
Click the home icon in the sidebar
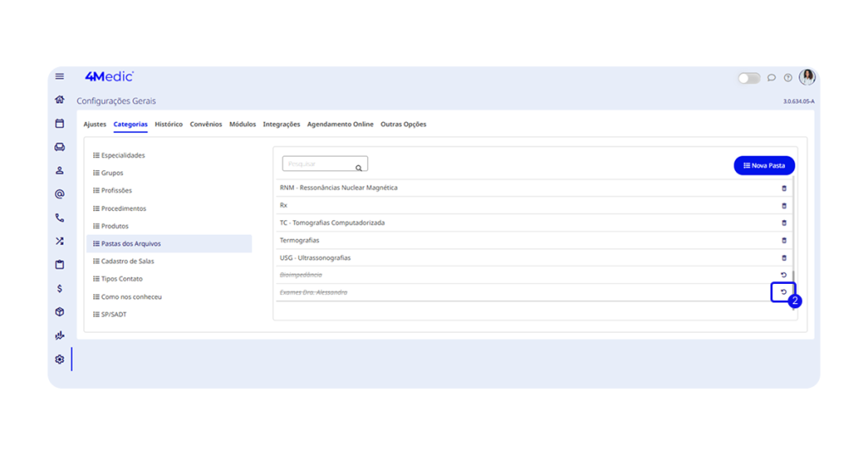[x=59, y=100]
